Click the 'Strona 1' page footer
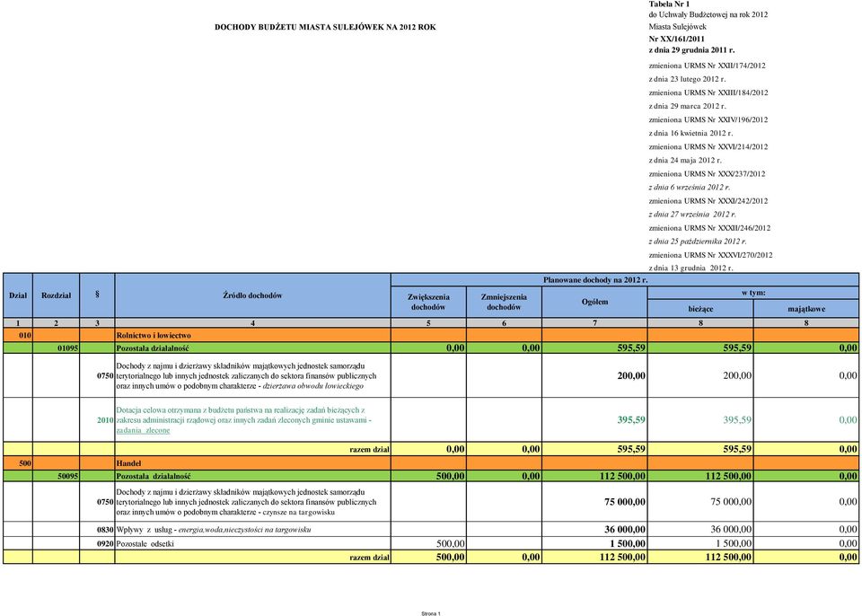This screenshot has width=862, height=616. 431,613
